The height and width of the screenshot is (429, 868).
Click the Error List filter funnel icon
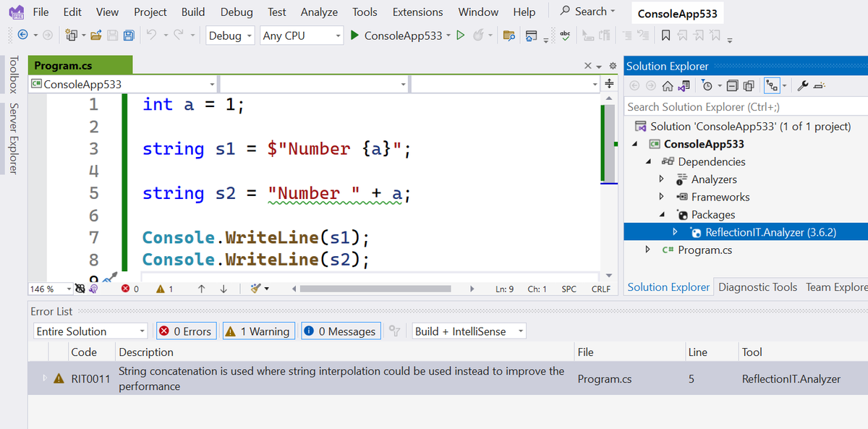click(x=394, y=331)
